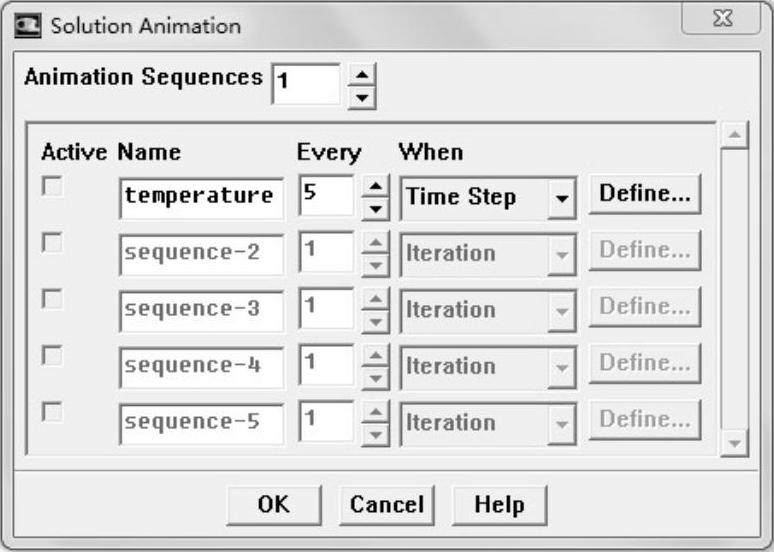Expand the sequence-2 Iteration dropdown

click(561, 254)
